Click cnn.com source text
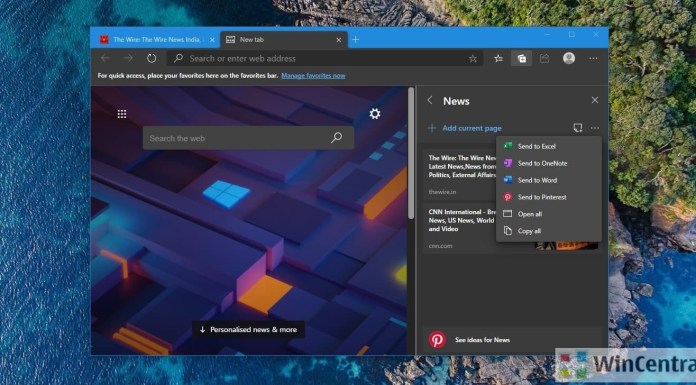Image resolution: width=696 pixels, height=385 pixels. pyautogui.click(x=440, y=246)
